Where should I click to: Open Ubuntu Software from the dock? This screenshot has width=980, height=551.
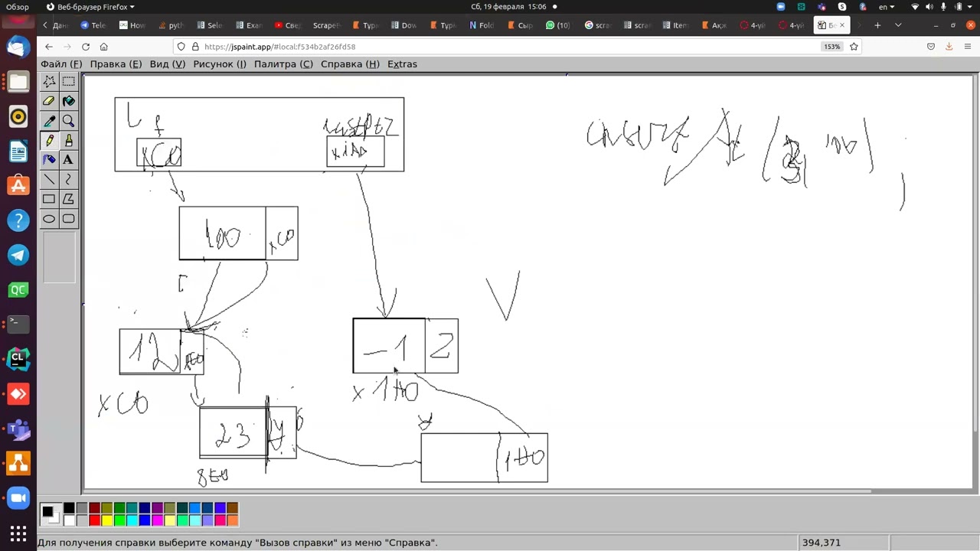pyautogui.click(x=18, y=186)
